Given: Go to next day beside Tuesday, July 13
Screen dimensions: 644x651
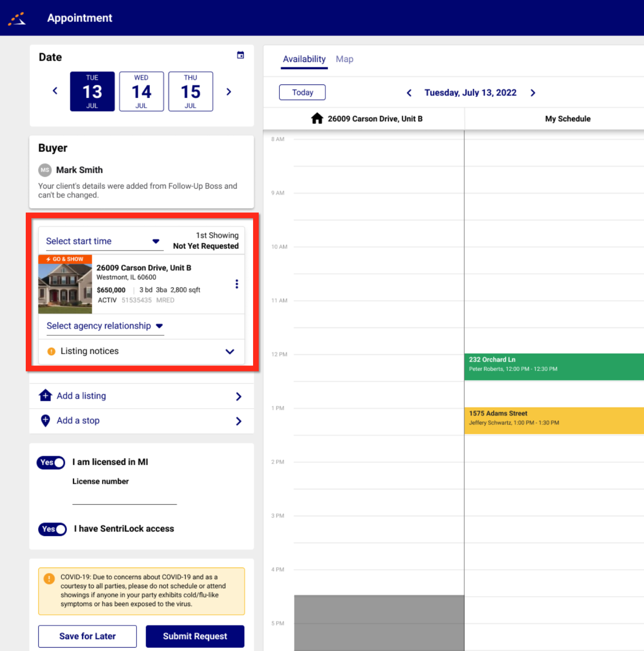Looking at the screenshot, I should click(532, 93).
